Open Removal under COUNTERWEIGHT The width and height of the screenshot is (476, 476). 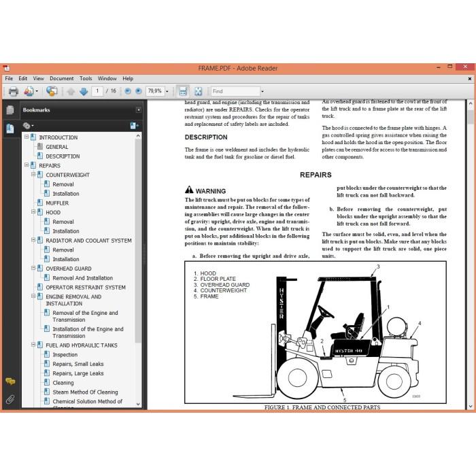pyautogui.click(x=63, y=184)
